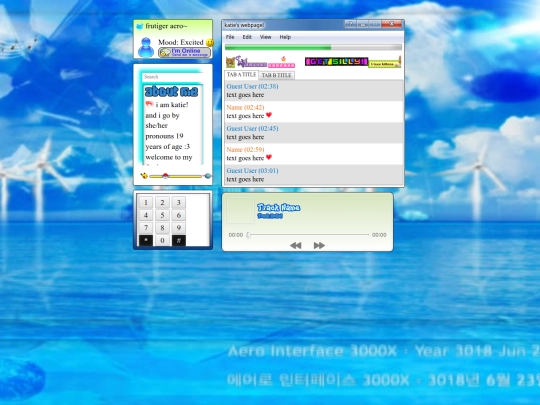
Task: Tap keypad button 2
Action: (162, 202)
